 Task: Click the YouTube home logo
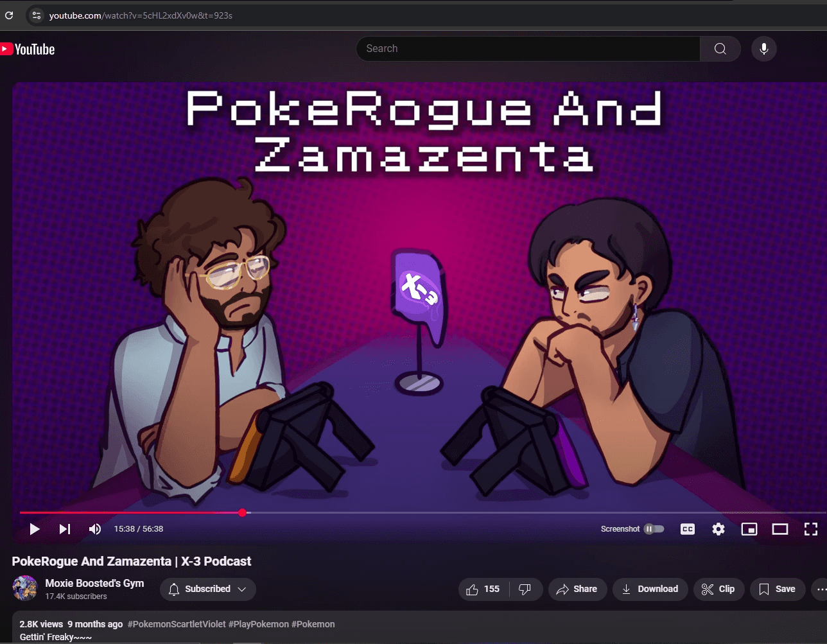(28, 49)
